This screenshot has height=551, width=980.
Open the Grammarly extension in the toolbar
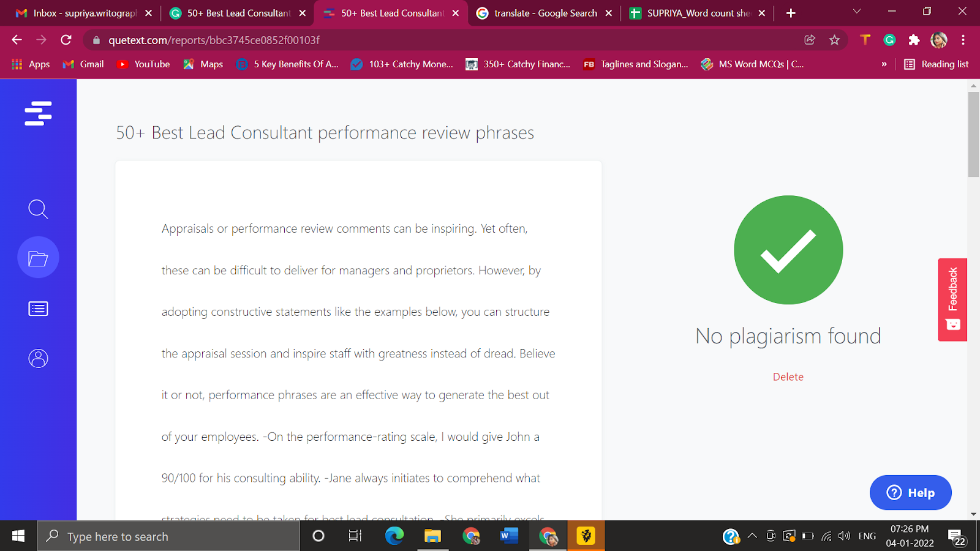[x=890, y=40]
